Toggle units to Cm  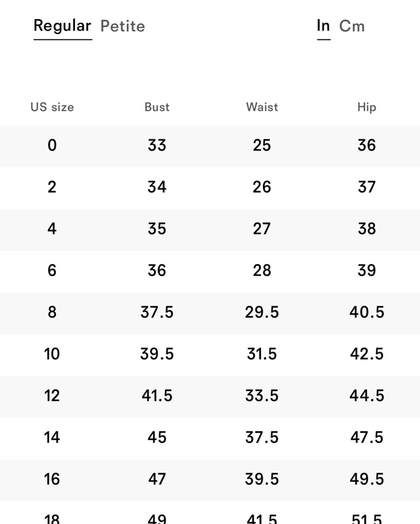pos(352,26)
